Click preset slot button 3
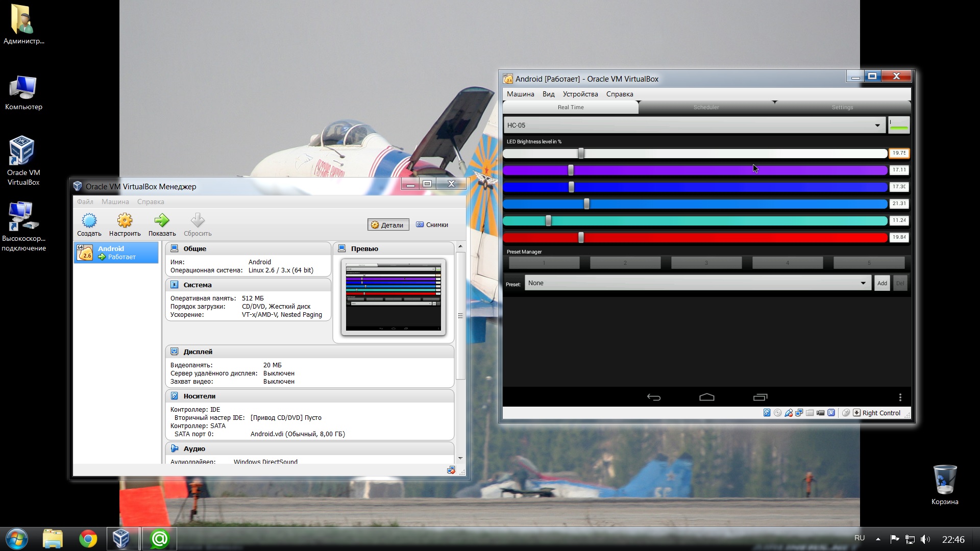Screen dimensions: 980x551 pos(706,263)
